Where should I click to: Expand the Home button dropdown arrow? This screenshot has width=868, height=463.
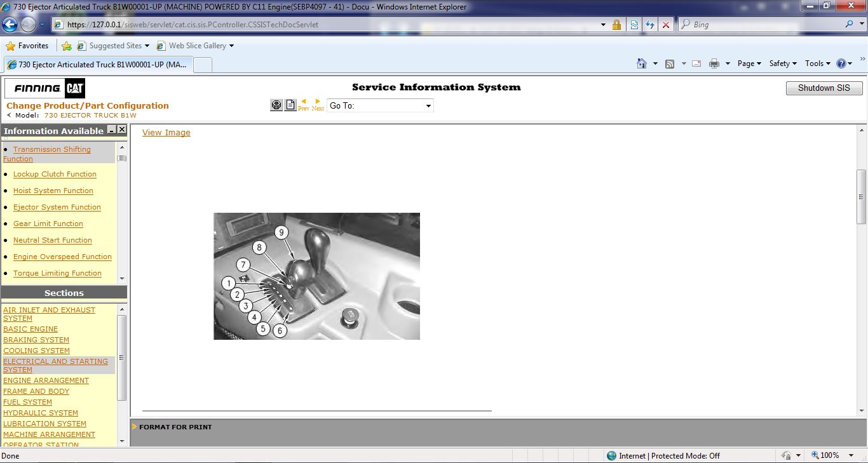pyautogui.click(x=655, y=64)
